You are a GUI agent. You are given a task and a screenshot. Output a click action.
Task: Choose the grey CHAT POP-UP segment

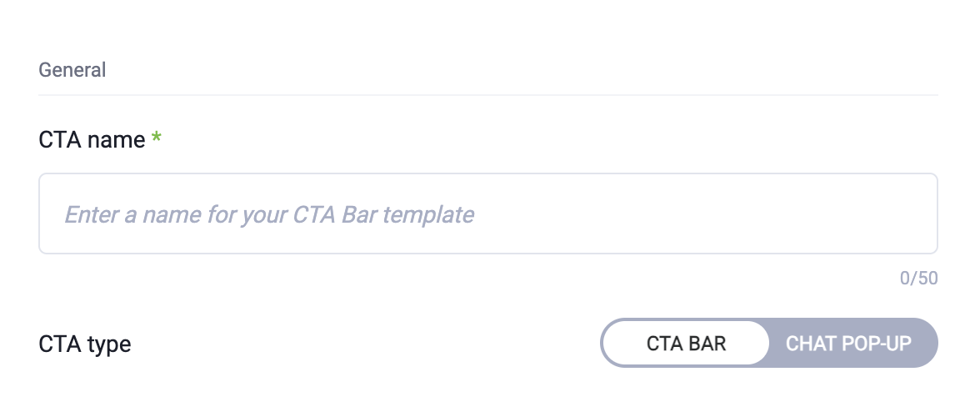coord(848,343)
